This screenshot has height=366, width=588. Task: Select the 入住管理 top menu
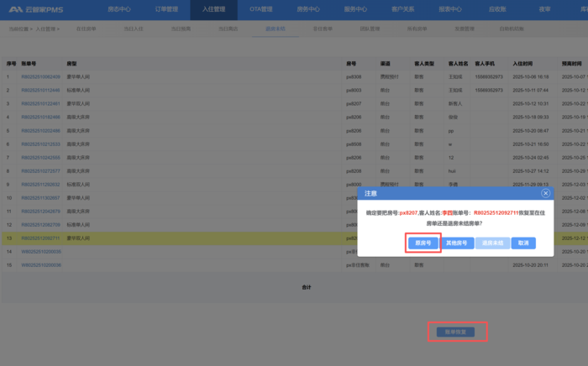point(214,9)
